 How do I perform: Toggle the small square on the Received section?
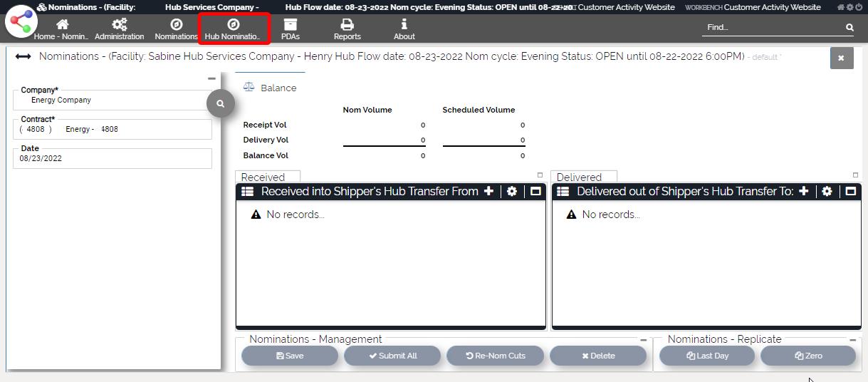[x=540, y=175]
